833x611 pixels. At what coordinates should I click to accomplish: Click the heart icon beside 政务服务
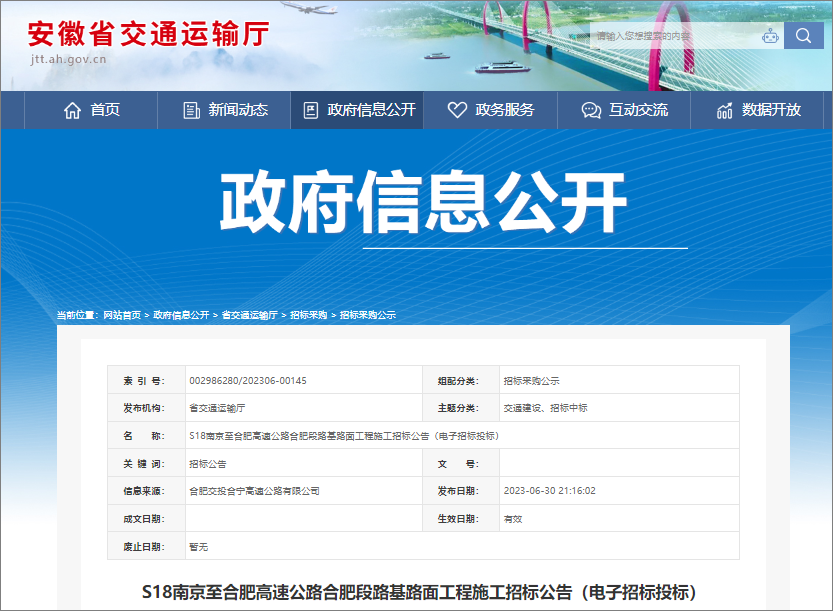457,110
